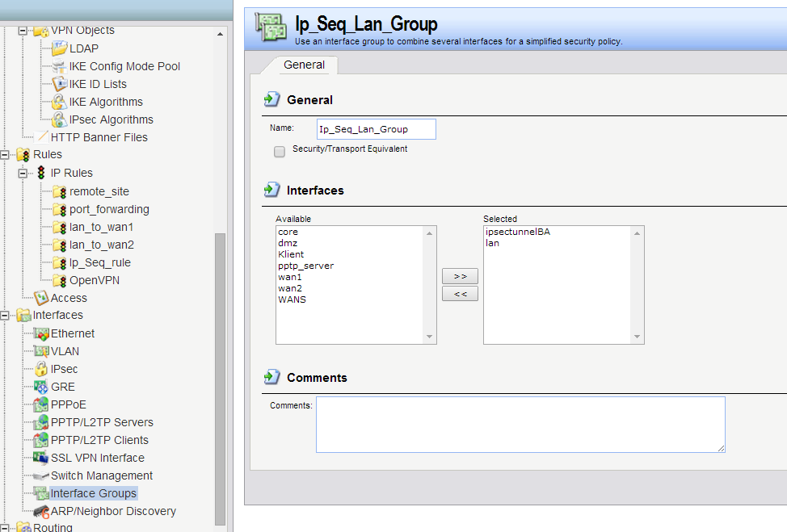787x532 pixels.
Task: Click the lan_to_wan2 rule folder icon
Action: (59, 245)
